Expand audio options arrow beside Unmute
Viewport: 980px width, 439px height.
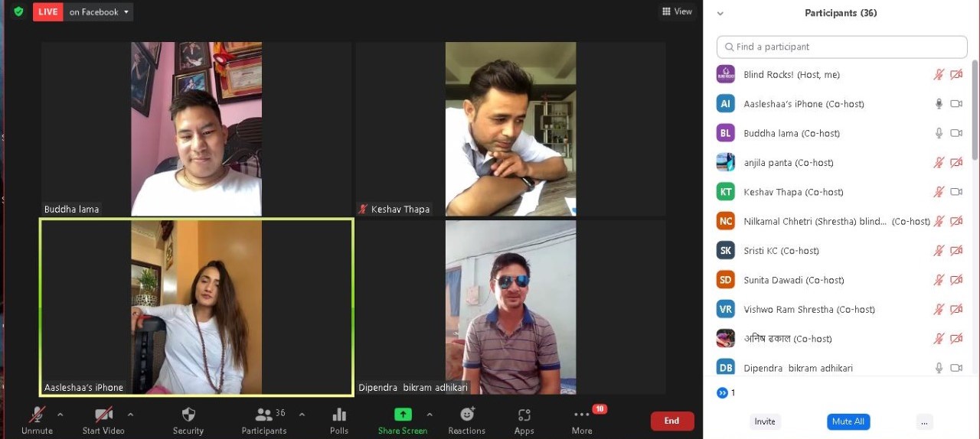(x=60, y=415)
